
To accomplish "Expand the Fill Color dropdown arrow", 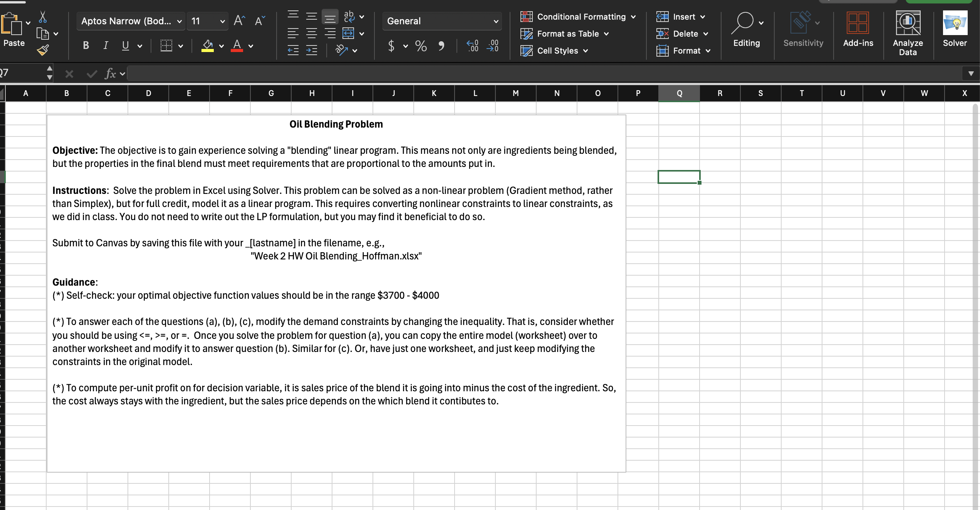I will click(x=222, y=47).
